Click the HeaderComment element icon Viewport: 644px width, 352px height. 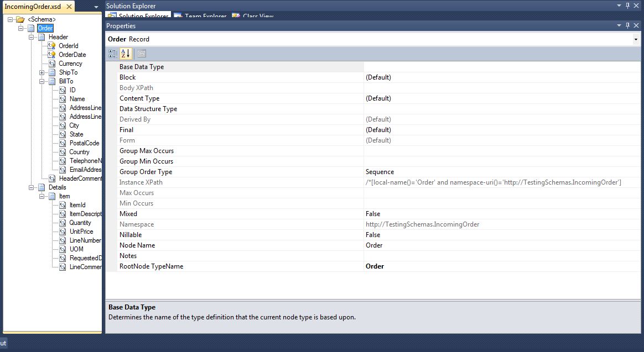pyautogui.click(x=52, y=178)
